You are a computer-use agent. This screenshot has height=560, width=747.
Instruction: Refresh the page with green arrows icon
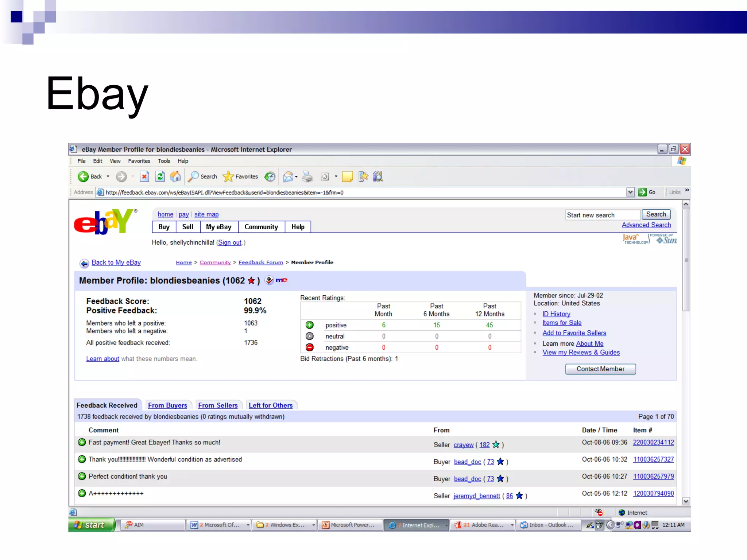tap(160, 176)
